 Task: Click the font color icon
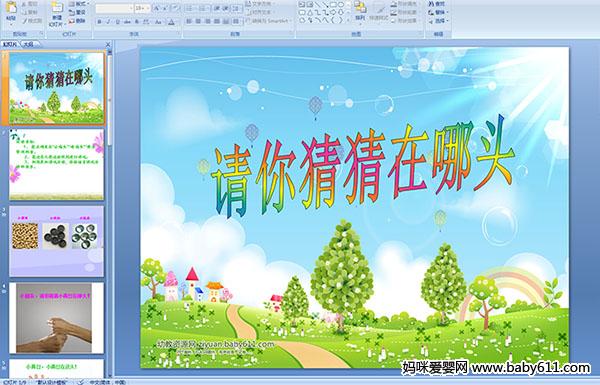pyautogui.click(x=171, y=22)
